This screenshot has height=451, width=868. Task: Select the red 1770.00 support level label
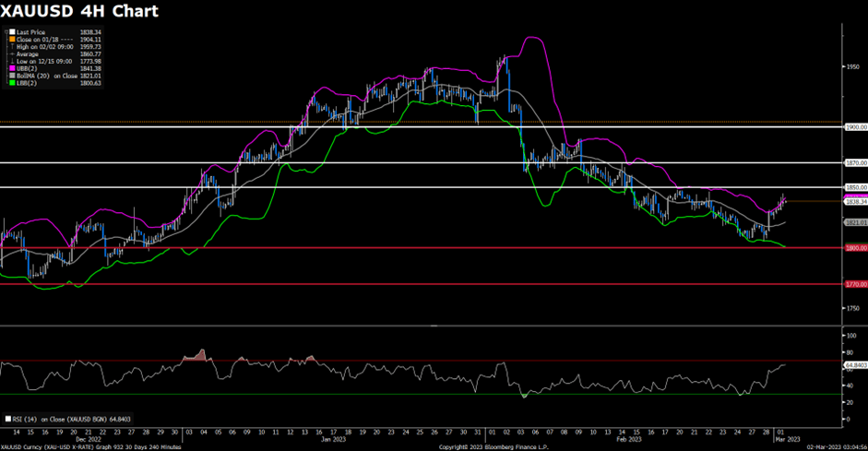pos(855,284)
